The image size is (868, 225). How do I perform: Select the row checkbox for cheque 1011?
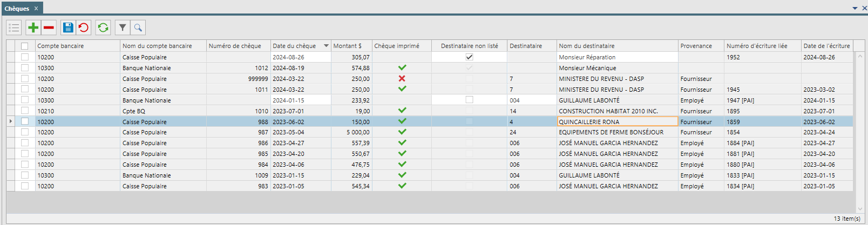pos(24,89)
